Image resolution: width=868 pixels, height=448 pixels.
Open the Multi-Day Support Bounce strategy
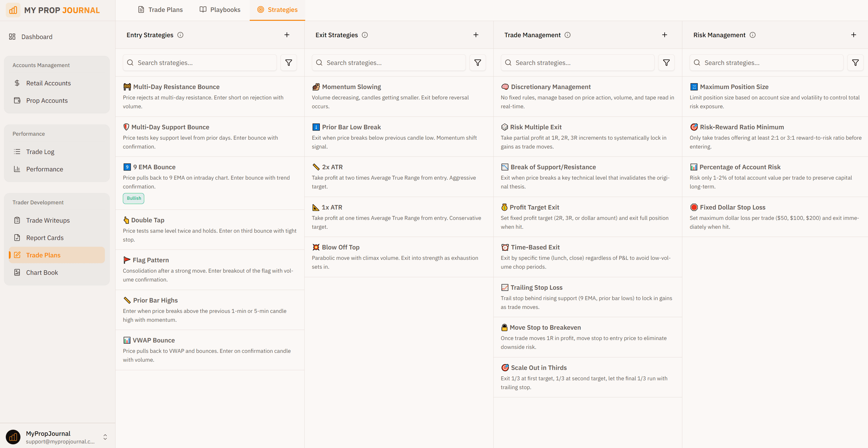[x=210, y=137]
